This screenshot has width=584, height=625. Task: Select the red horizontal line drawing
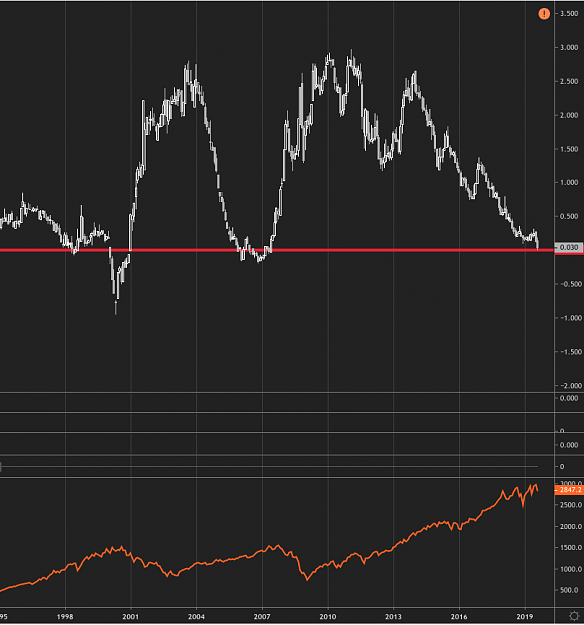[277, 250]
